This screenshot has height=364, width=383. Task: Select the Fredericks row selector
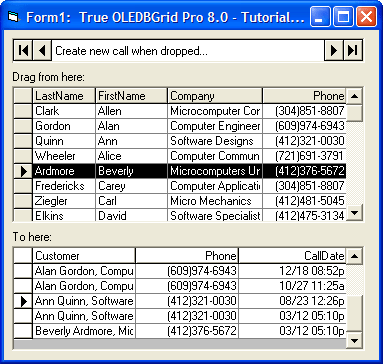[23, 186]
